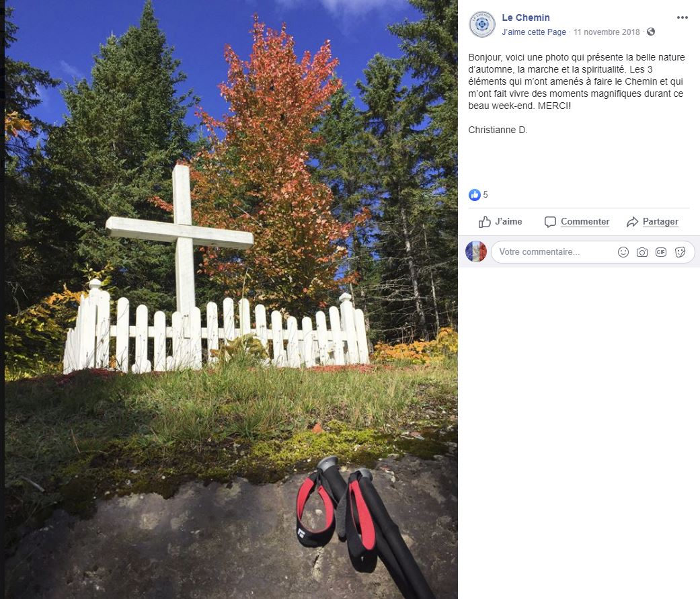700x599 pixels.
Task: Like the post with J'aime button
Action: [x=500, y=222]
